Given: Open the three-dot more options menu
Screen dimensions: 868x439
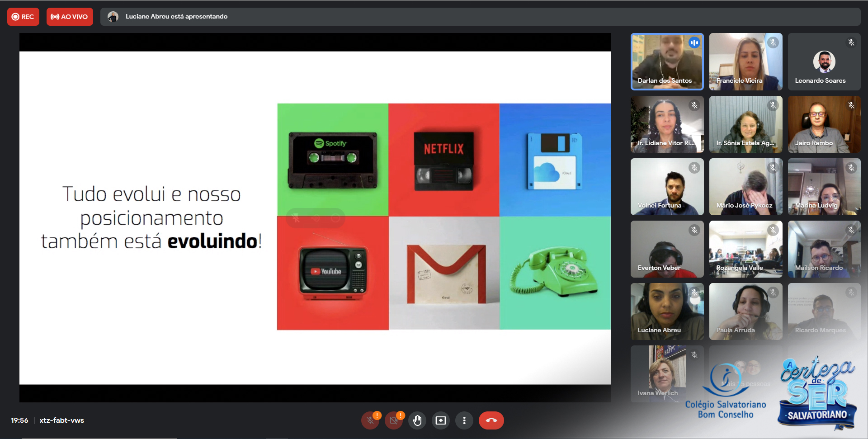Looking at the screenshot, I should tap(464, 420).
